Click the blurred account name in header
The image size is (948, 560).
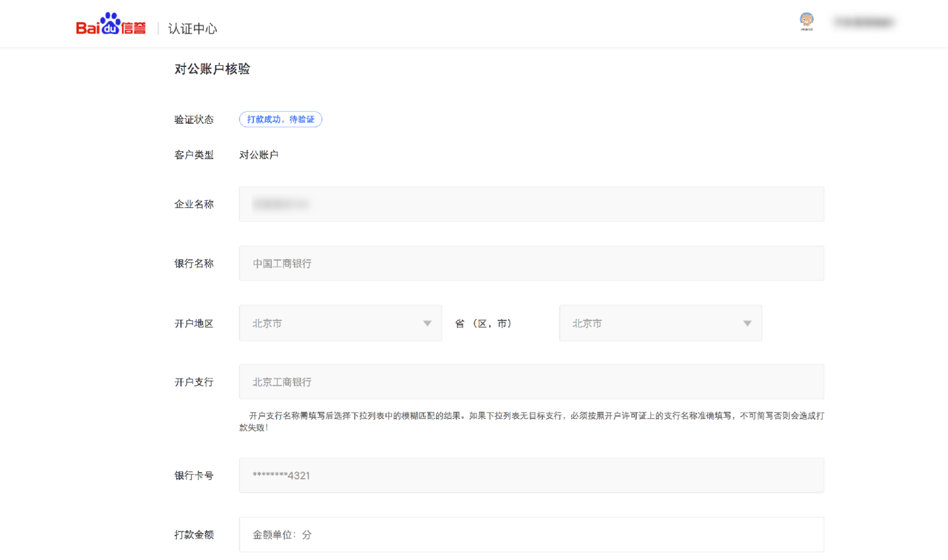pos(863,22)
